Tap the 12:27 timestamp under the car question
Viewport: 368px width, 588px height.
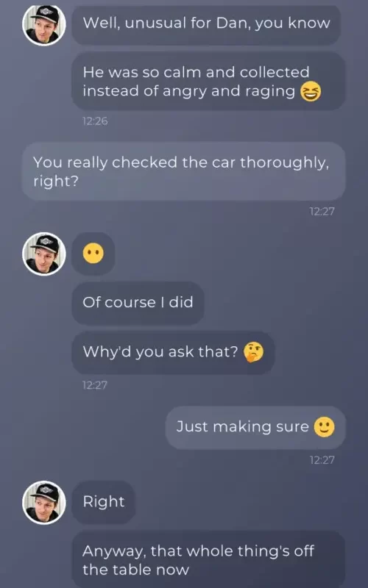(x=322, y=212)
